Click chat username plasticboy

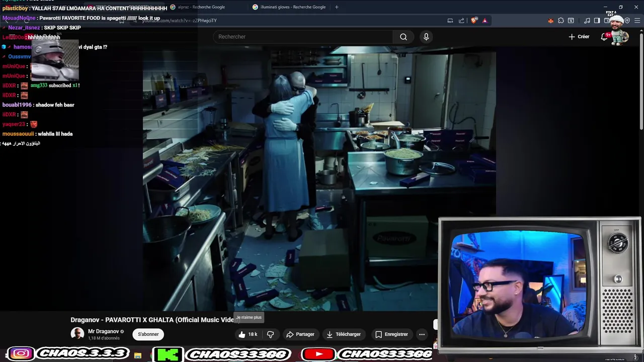click(x=15, y=9)
